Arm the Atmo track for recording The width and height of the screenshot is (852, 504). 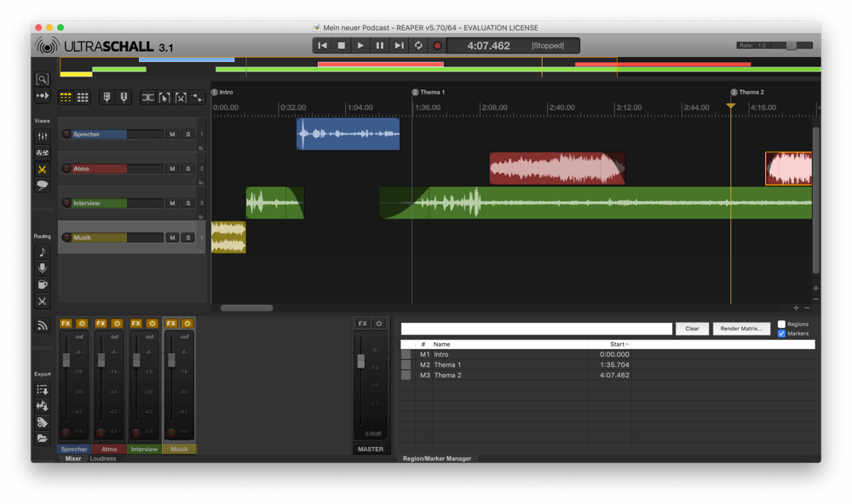(66, 169)
